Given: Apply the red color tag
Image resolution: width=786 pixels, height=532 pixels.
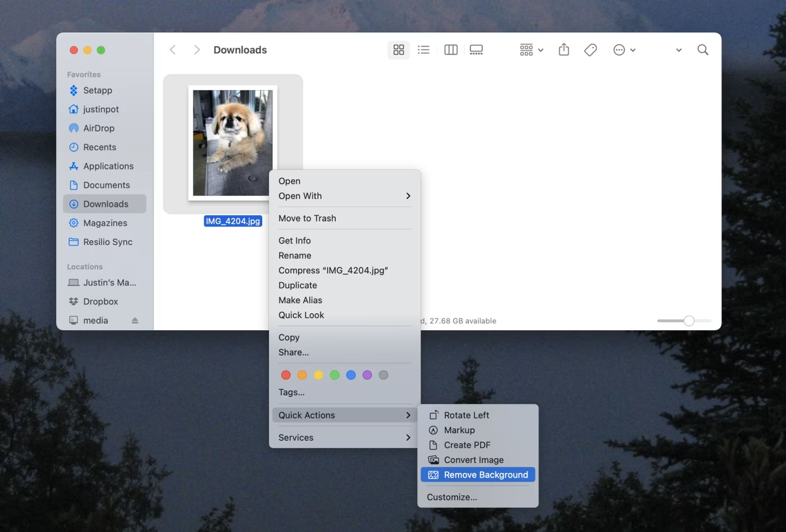Looking at the screenshot, I should [x=286, y=374].
